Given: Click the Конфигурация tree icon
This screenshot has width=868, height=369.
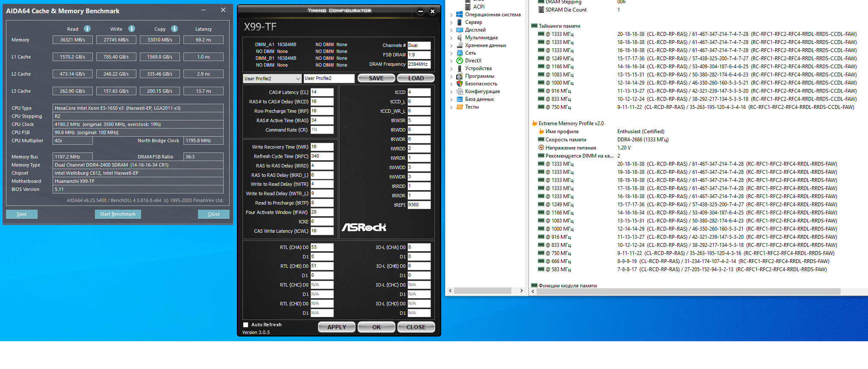Looking at the screenshot, I should click(x=460, y=91).
